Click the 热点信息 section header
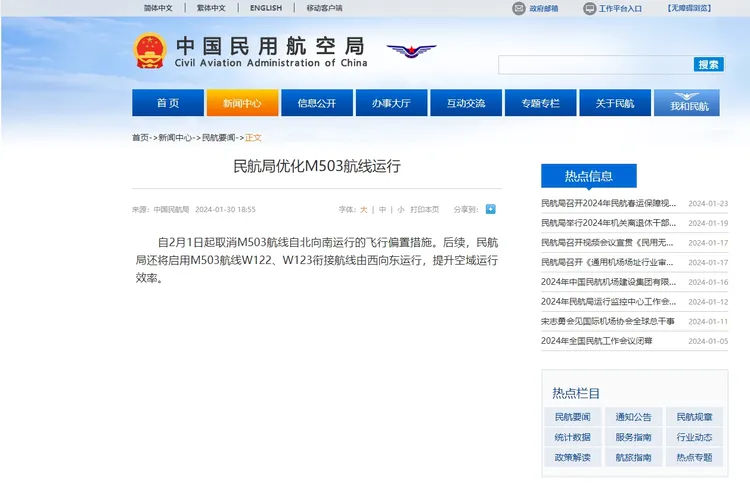Image resolution: width=750 pixels, height=497 pixels. click(589, 176)
